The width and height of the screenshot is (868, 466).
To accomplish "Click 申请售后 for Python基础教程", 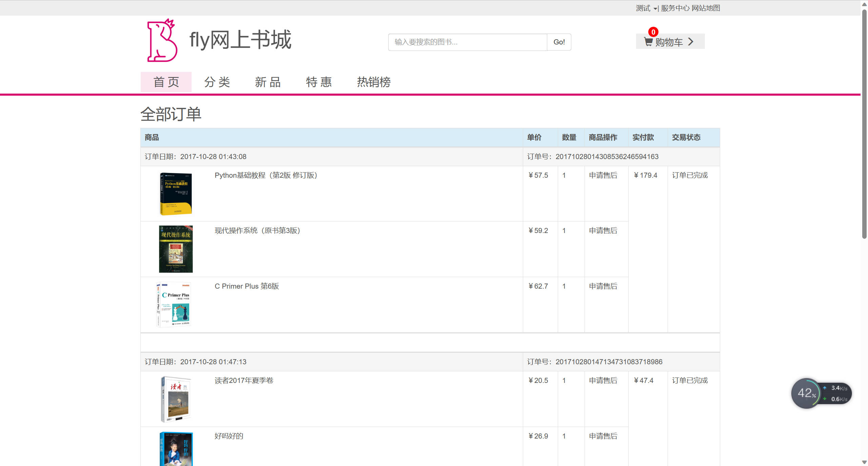I will tap(603, 175).
